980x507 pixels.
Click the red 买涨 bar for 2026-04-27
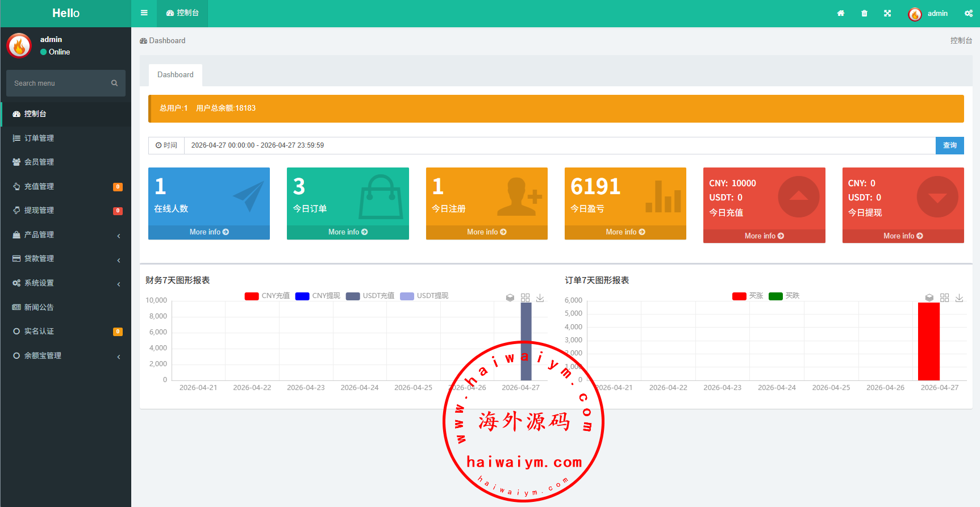click(x=929, y=341)
